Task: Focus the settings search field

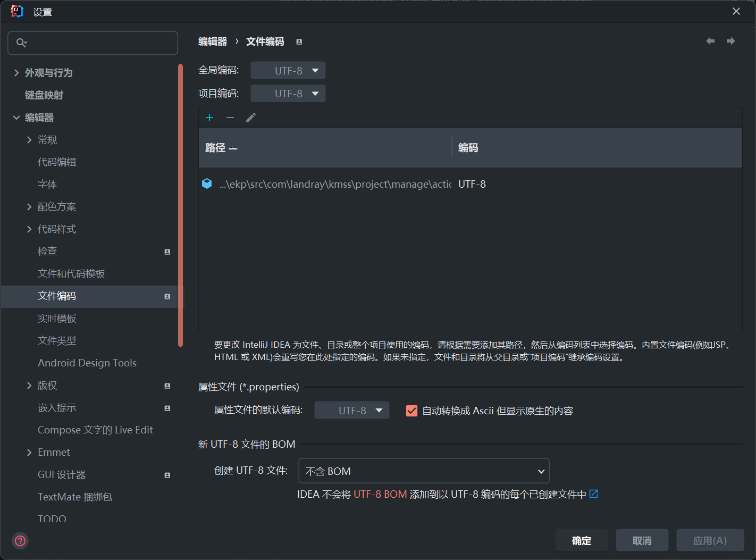Action: coord(93,43)
